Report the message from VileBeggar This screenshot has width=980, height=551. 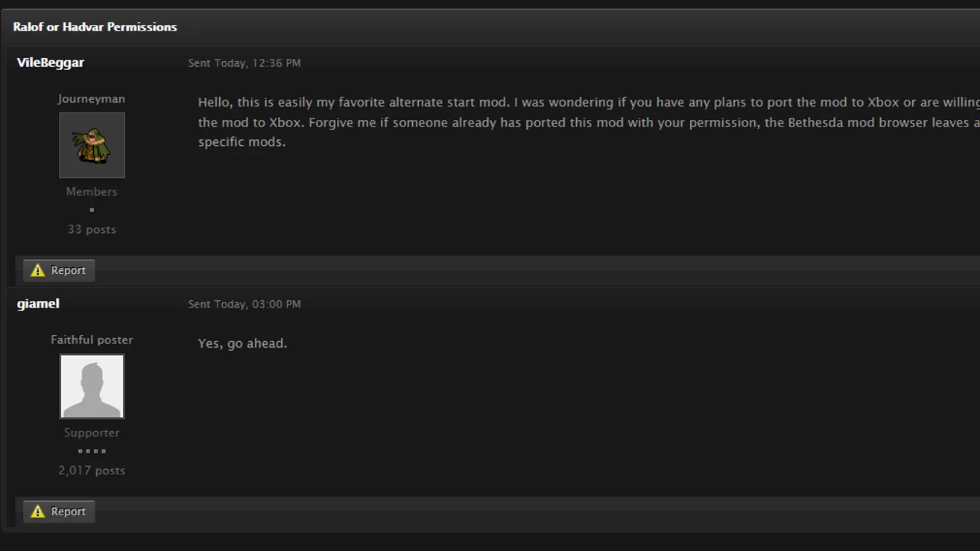click(x=59, y=270)
